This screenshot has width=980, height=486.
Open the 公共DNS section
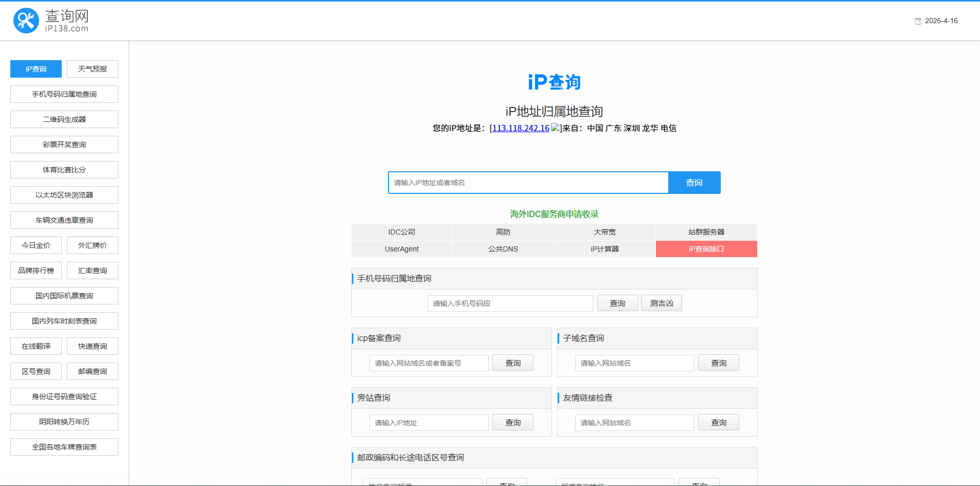[503, 249]
